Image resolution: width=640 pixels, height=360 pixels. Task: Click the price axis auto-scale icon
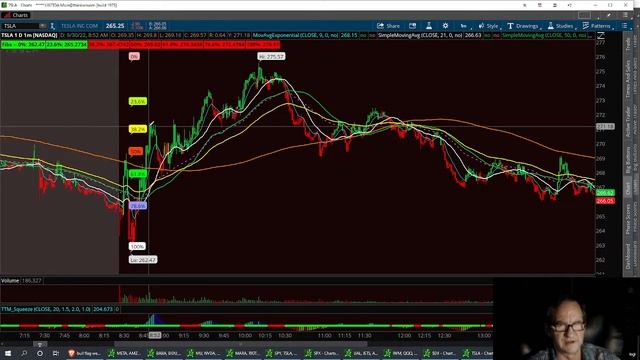click(601, 36)
